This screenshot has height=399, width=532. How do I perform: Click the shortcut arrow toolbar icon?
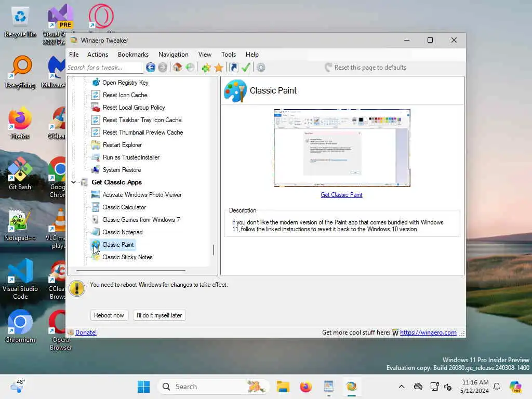click(x=233, y=68)
